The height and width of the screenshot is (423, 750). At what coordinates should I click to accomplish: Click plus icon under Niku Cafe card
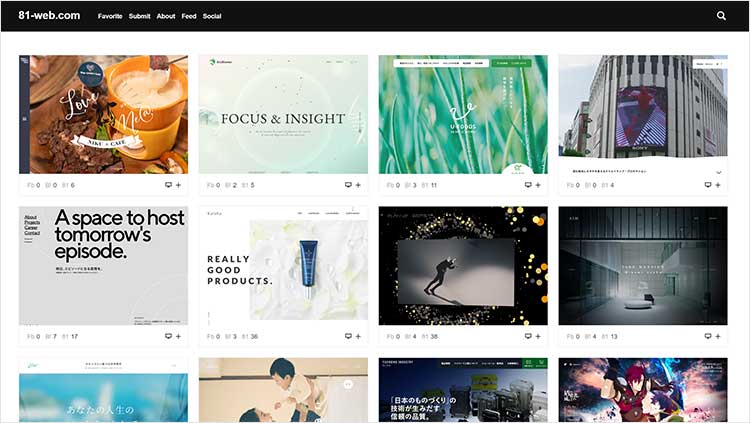pos(178,185)
